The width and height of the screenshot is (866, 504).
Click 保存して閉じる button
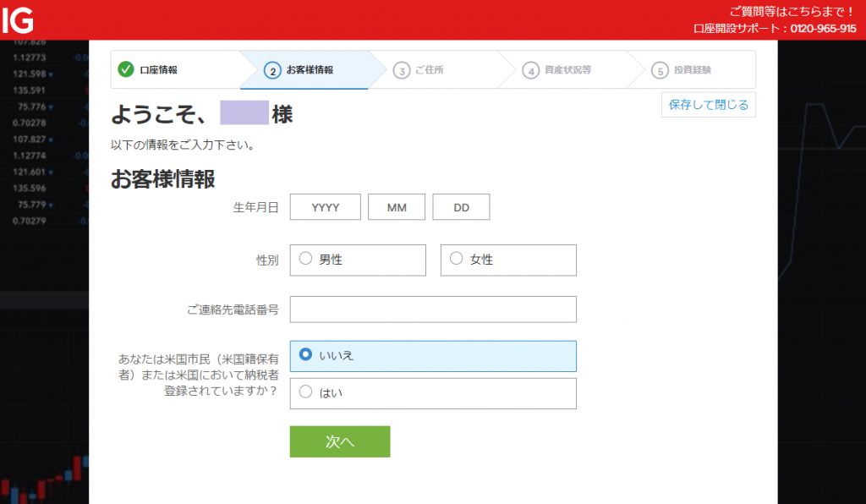point(709,105)
